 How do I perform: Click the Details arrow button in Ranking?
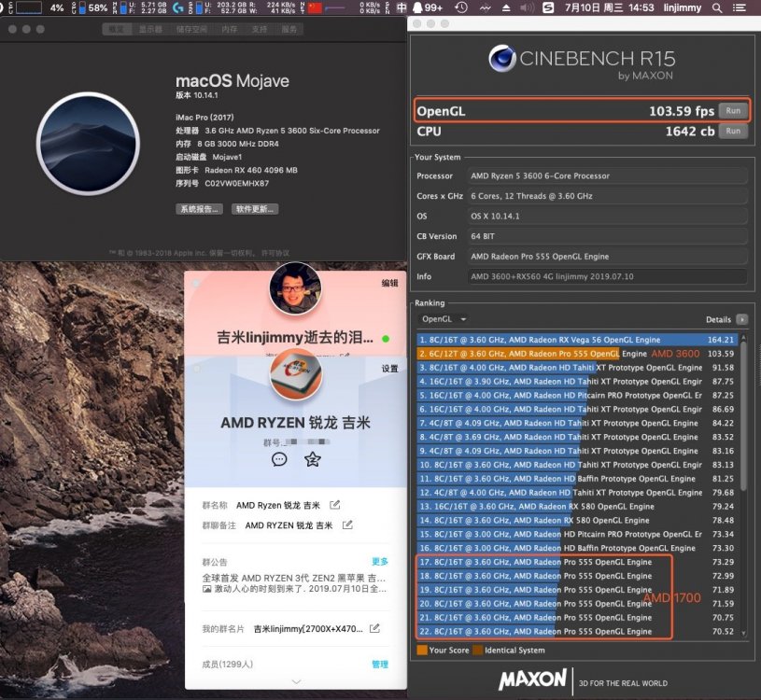pos(741,319)
